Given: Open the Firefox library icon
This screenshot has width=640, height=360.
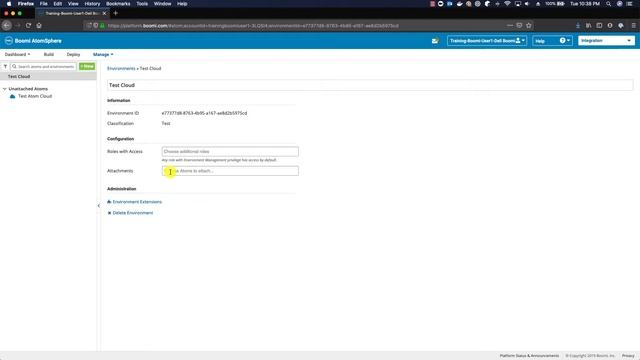Looking at the screenshot, I should (x=589, y=25).
